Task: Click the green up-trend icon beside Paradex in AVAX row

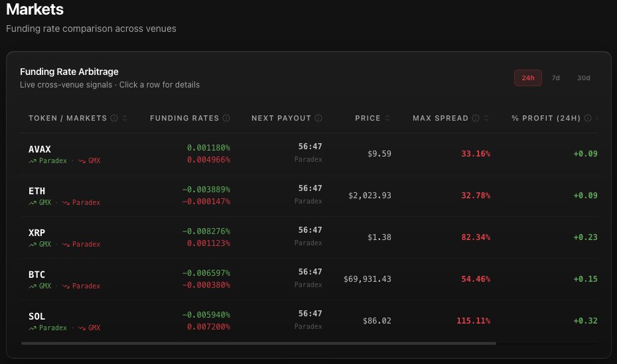Action: [x=33, y=160]
